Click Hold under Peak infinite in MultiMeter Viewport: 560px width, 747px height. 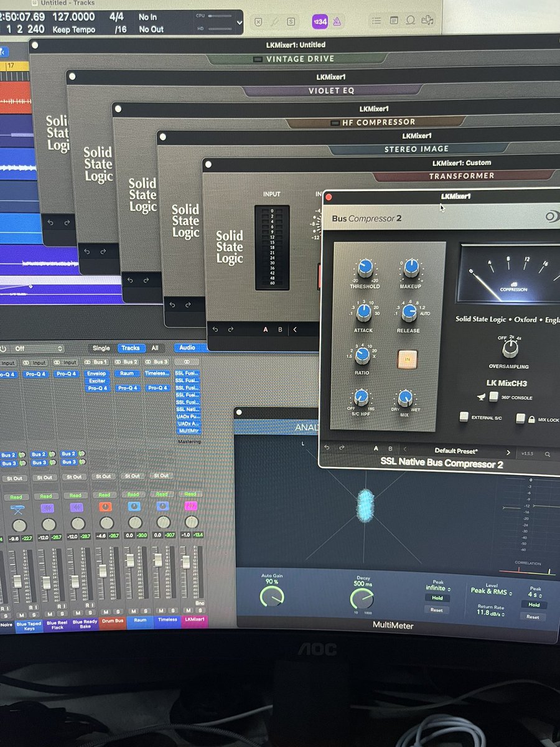click(437, 598)
